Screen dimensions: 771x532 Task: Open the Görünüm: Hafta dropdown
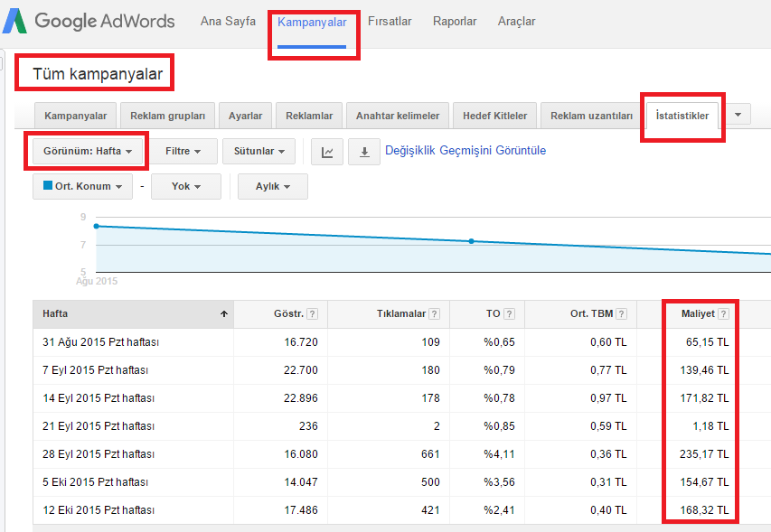click(x=88, y=152)
